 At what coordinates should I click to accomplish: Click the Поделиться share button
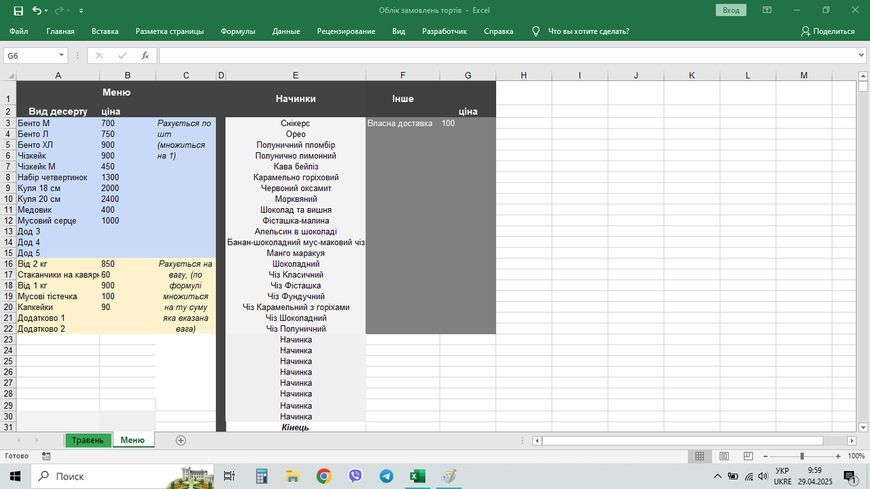[827, 31]
